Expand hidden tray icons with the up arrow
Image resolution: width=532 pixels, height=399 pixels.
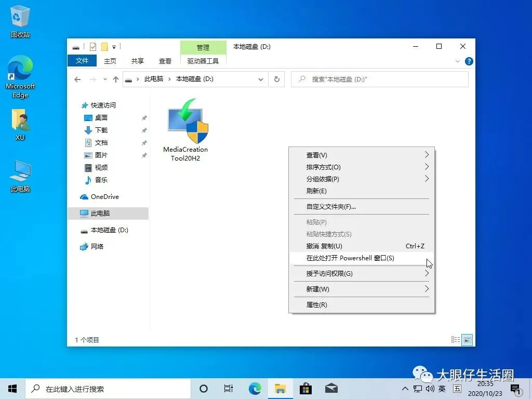click(x=405, y=388)
